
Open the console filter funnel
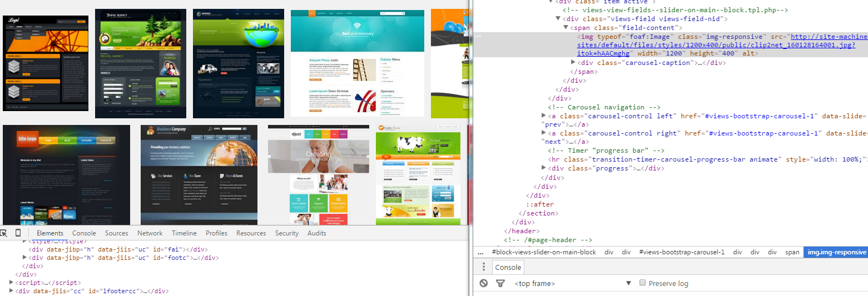pos(500,283)
